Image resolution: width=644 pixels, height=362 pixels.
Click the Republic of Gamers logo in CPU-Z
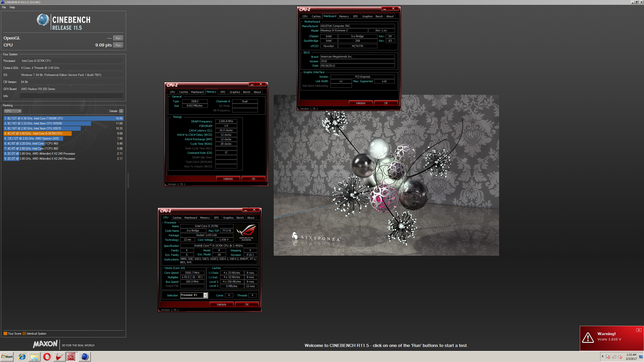[x=246, y=232]
